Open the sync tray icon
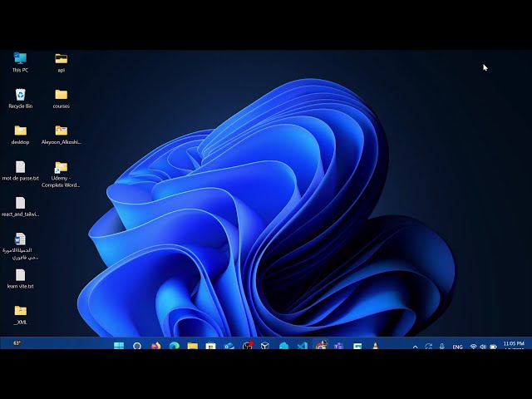532x399 pixels. (429, 347)
